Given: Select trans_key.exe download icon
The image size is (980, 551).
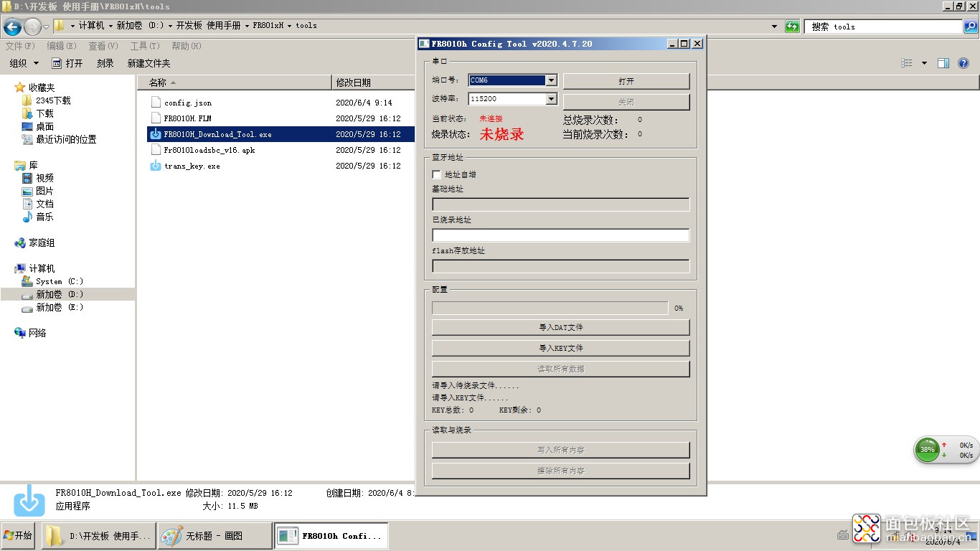Looking at the screenshot, I should [156, 166].
